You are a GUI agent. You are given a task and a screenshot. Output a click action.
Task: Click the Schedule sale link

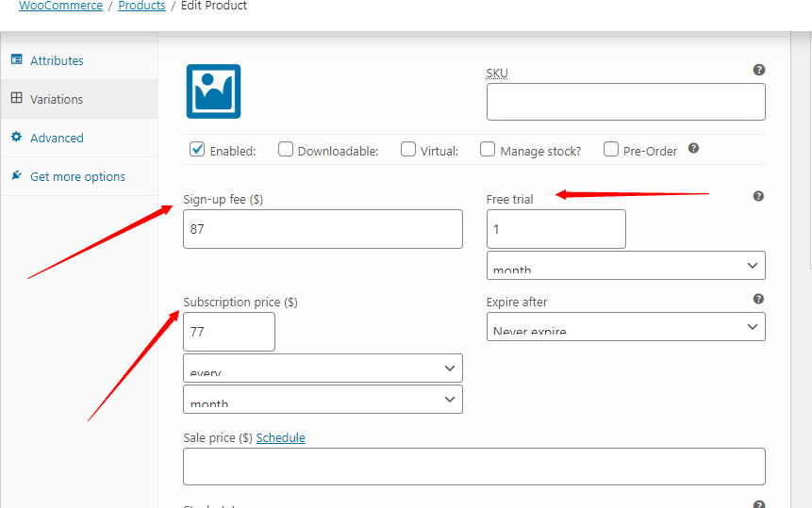(x=280, y=437)
